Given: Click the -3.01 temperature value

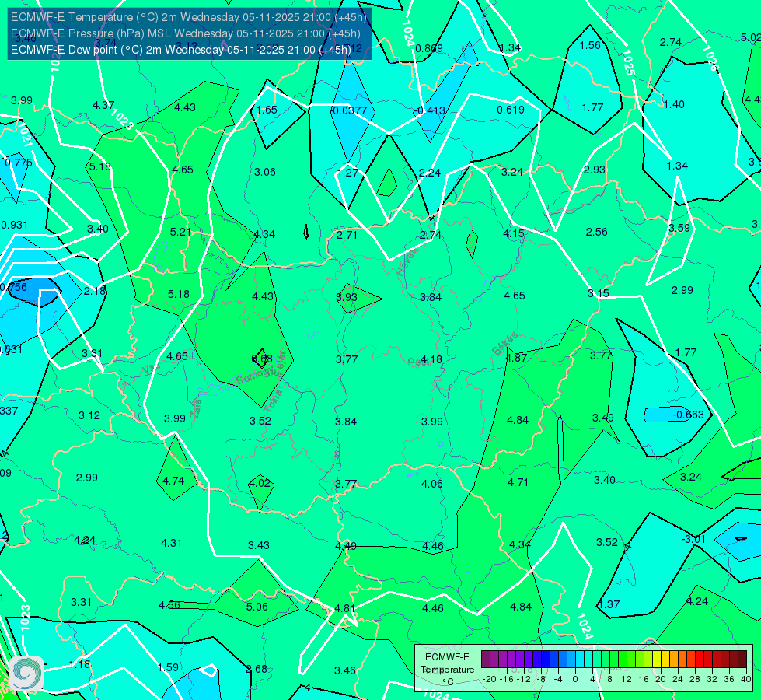Looking at the screenshot, I should [x=693, y=540].
